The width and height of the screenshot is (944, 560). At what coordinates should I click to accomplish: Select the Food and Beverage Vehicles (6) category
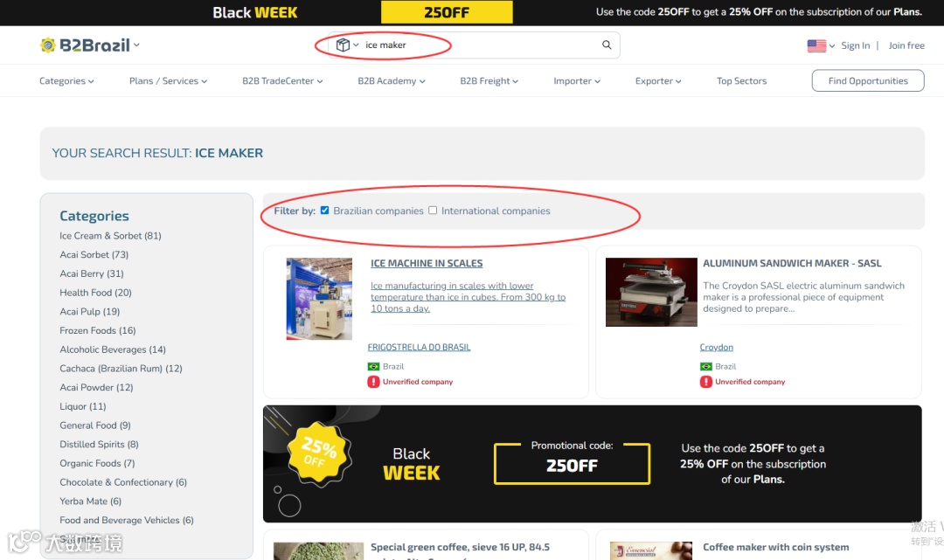tap(127, 521)
